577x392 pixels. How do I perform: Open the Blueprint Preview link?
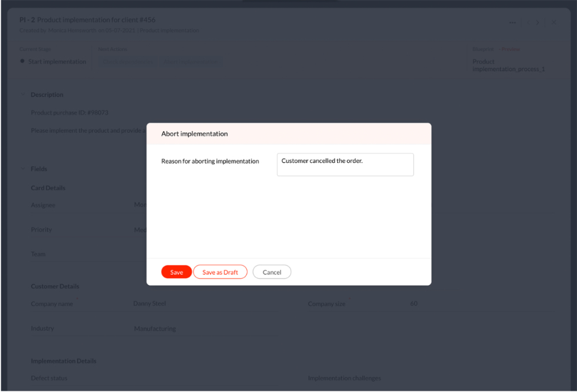(x=511, y=49)
